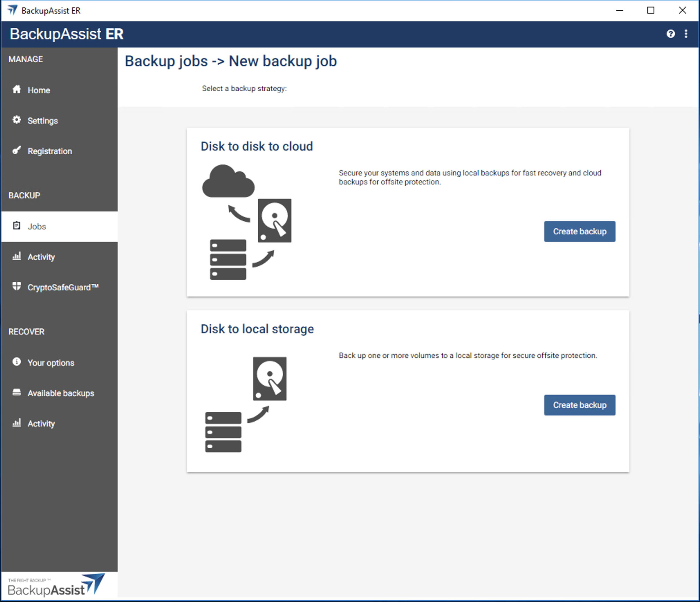
Task: Click the Your options info icon
Action: coord(17,362)
